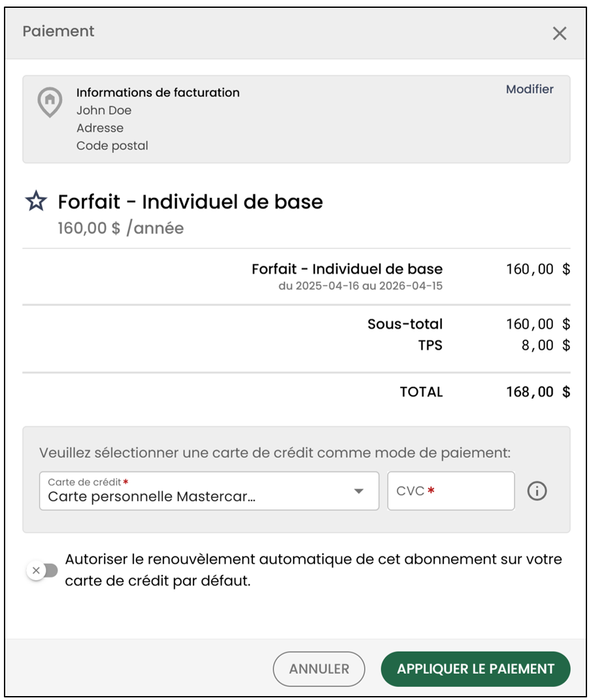Click the Sous-total label

coord(405,324)
